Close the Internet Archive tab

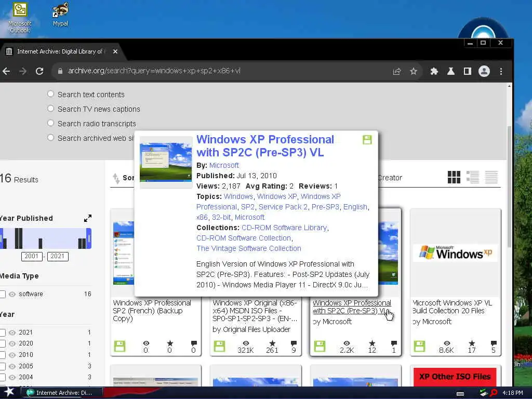tap(115, 51)
